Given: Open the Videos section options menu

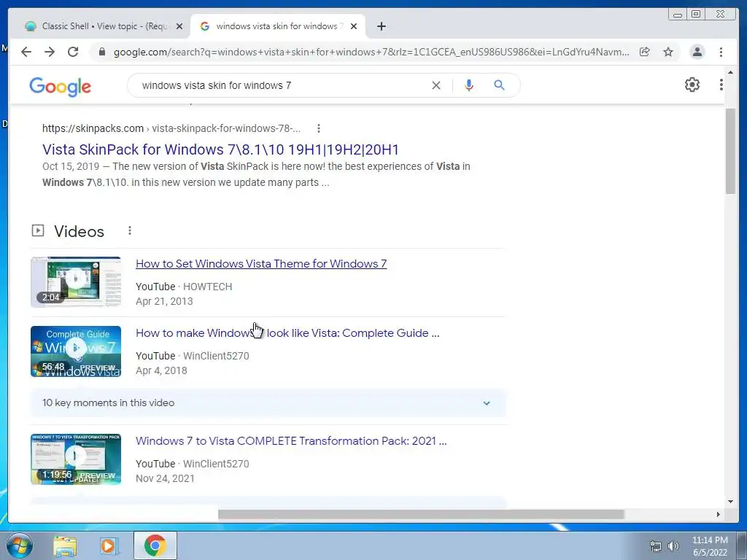Looking at the screenshot, I should (130, 230).
